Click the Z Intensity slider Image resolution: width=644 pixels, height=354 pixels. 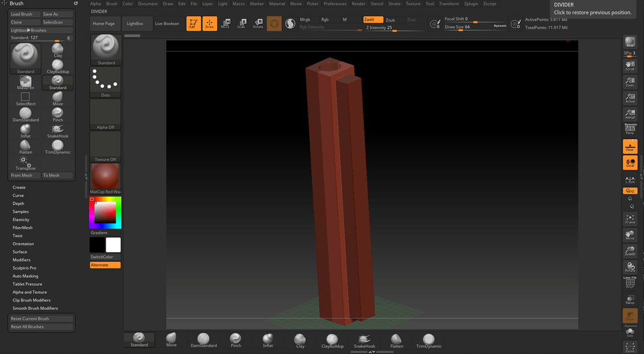pyautogui.click(x=395, y=27)
